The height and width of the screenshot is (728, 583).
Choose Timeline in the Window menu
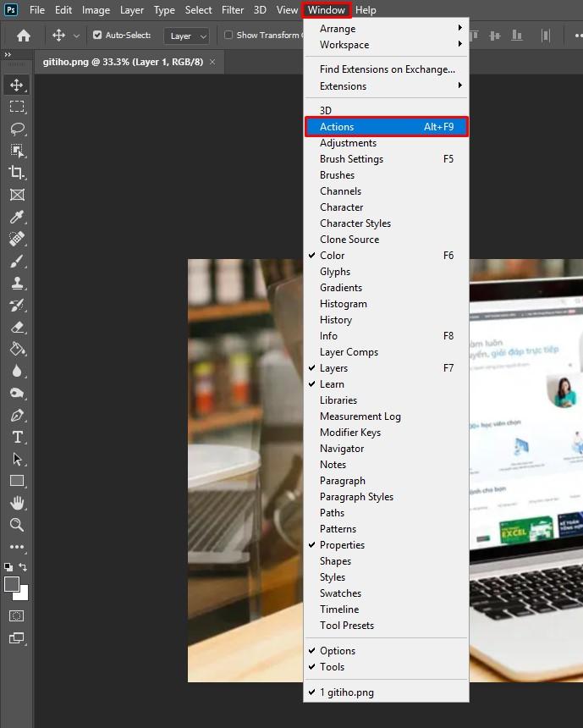click(386, 609)
